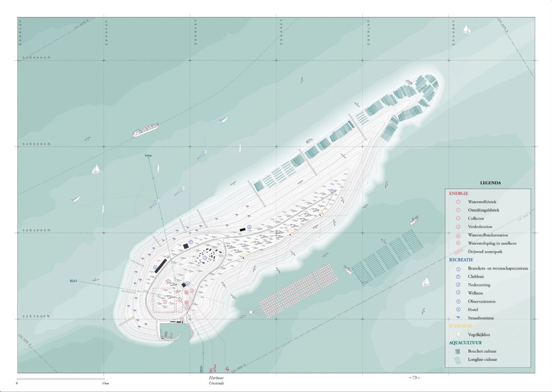Click the ENERGIE legend heading
Screen dimensions: 552x392
pyautogui.click(x=459, y=193)
